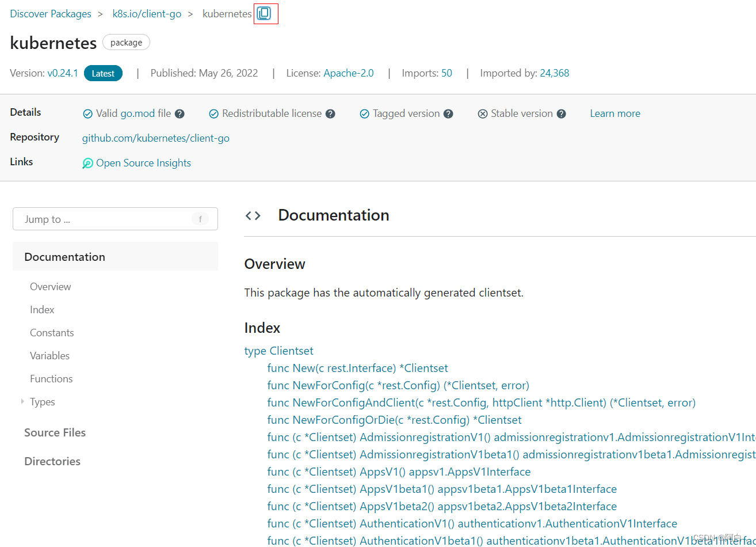Click the Tagged version checkmark icon
Image resolution: width=756 pixels, height=547 pixels.
[x=364, y=114]
